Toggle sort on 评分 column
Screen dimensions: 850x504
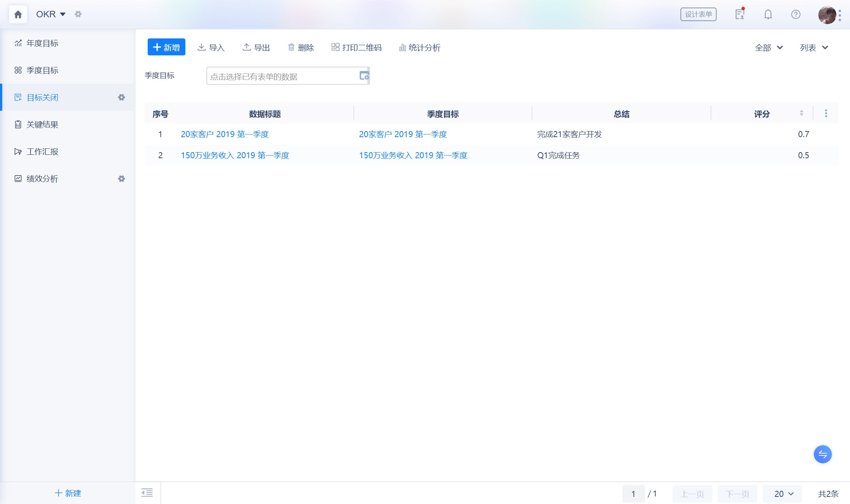click(x=801, y=113)
